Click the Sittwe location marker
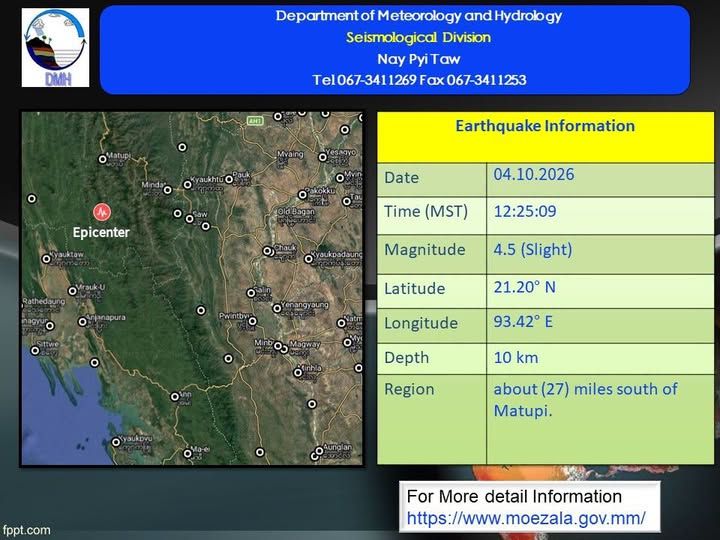The width and height of the screenshot is (720, 540). (35, 350)
